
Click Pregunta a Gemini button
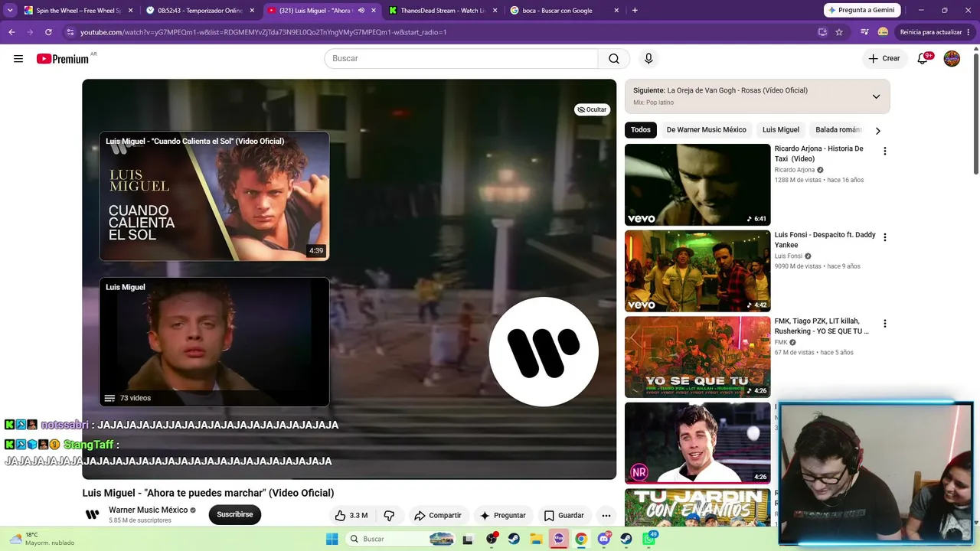pos(862,10)
